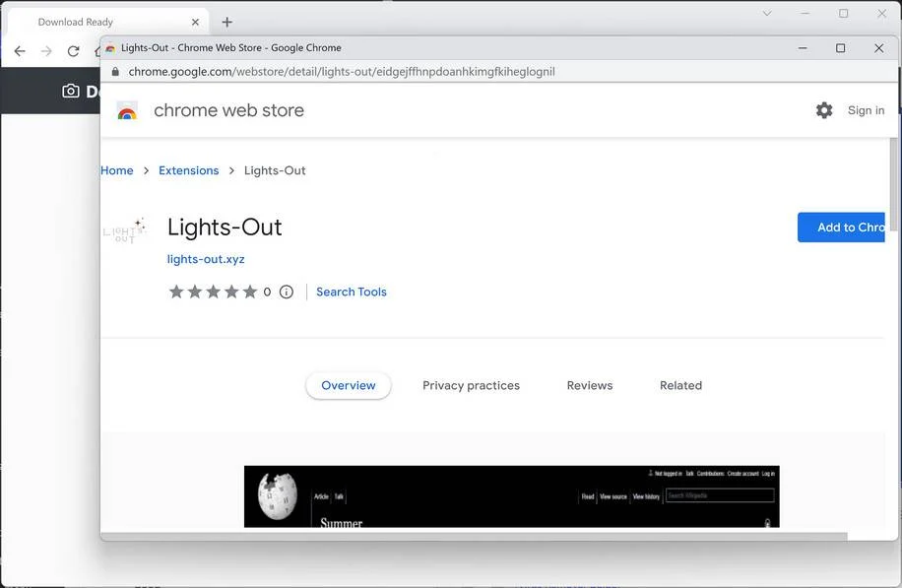Click the popup vertical scrollbar

coord(894,184)
